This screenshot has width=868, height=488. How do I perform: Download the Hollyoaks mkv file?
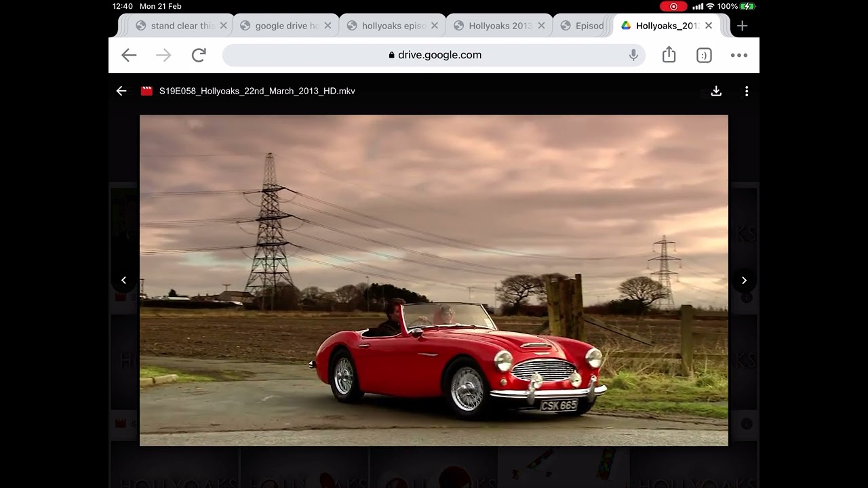(x=716, y=91)
